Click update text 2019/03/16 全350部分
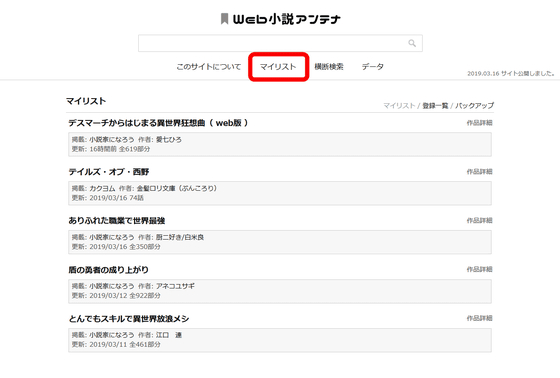560x378 pixels. tap(125, 247)
